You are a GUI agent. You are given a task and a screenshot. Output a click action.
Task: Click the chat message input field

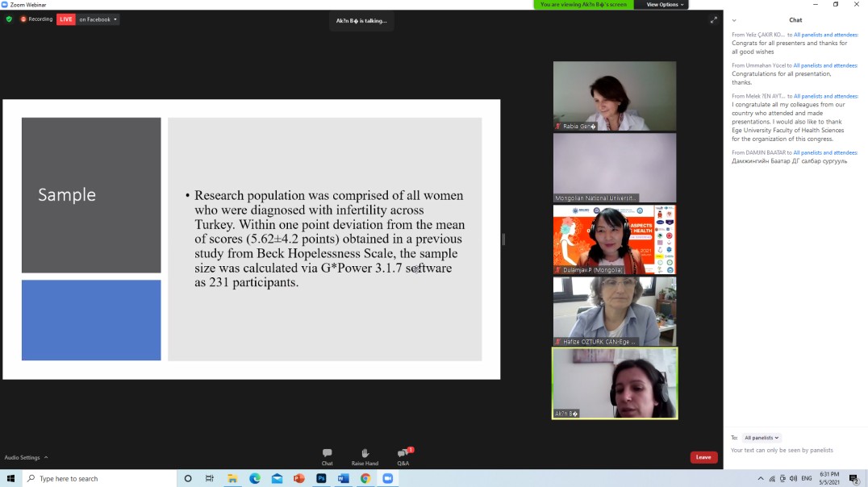coord(795,451)
